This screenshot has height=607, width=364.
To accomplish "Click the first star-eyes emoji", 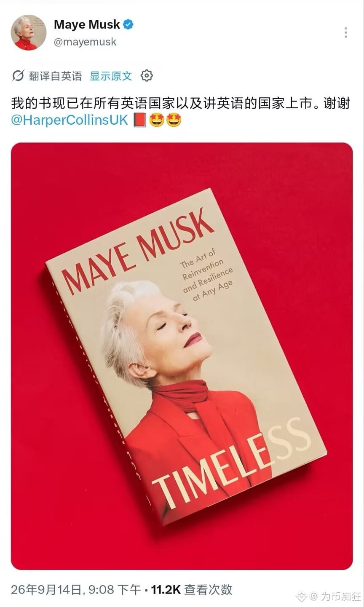I will tap(157, 120).
